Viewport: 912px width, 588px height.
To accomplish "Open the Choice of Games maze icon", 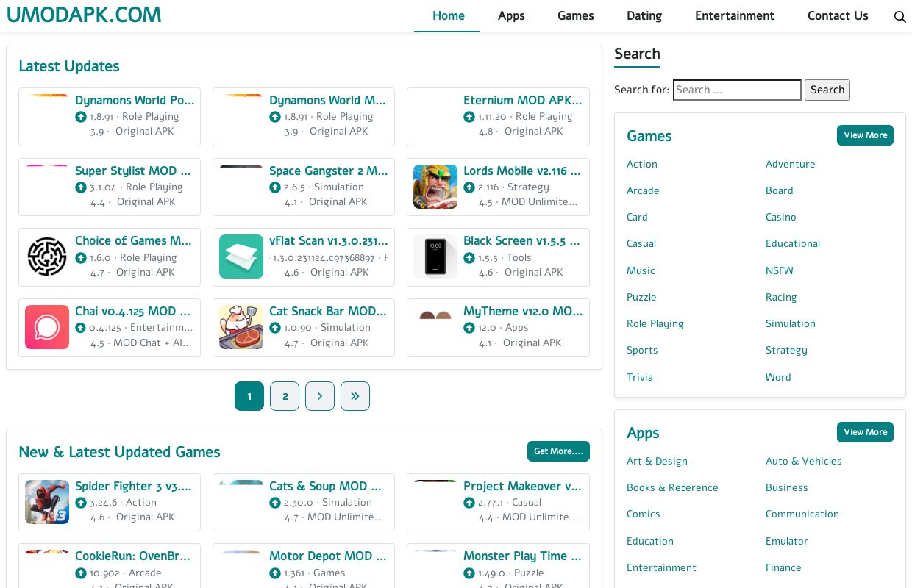I will (x=47, y=257).
